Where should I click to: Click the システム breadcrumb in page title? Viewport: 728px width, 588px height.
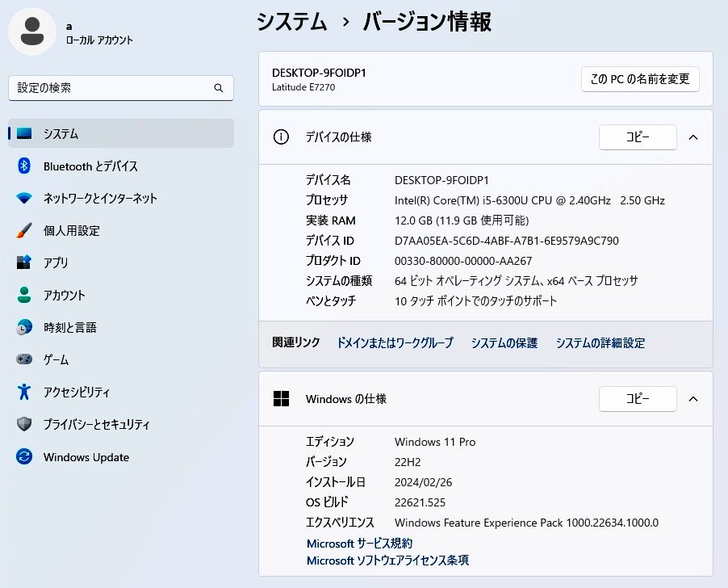(x=292, y=22)
